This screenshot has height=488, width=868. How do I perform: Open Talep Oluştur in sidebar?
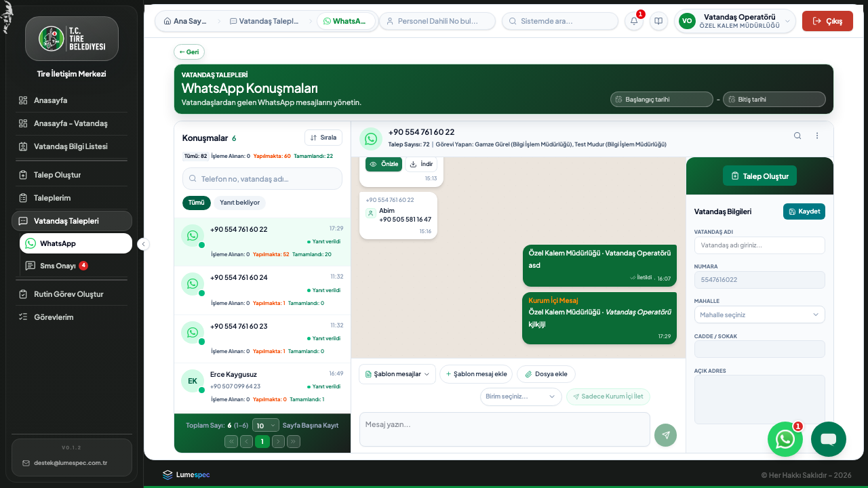pyautogui.click(x=72, y=175)
